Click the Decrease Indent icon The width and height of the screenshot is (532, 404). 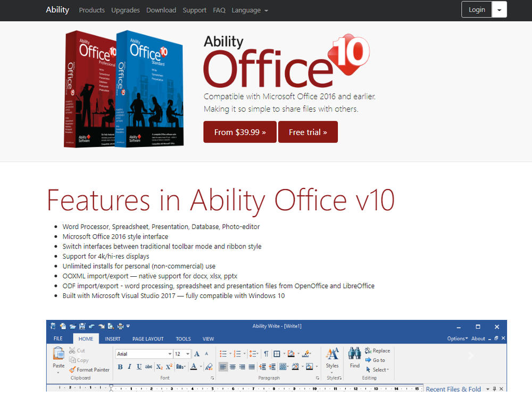click(263, 367)
